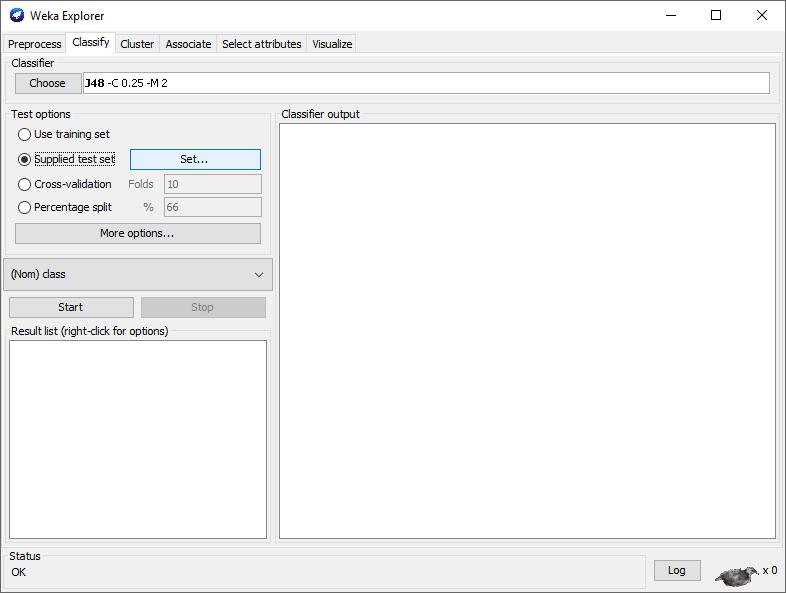Minimize the Weka Explorer window
The height and width of the screenshot is (593, 786).
pos(671,16)
